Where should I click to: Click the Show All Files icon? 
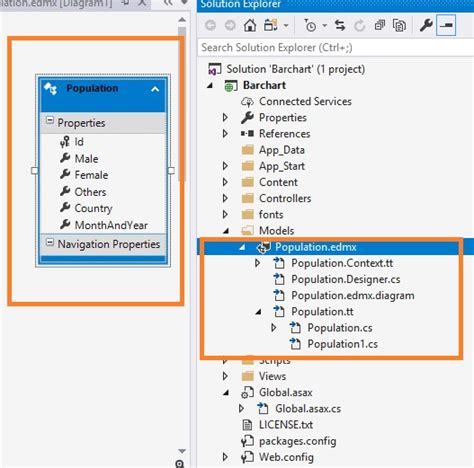399,25
